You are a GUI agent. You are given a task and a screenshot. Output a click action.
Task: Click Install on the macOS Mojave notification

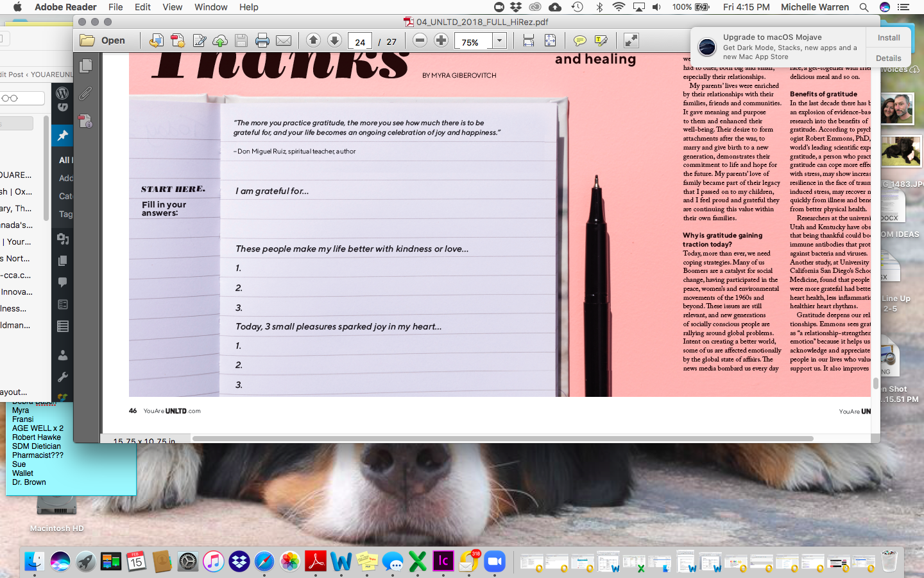click(x=889, y=38)
